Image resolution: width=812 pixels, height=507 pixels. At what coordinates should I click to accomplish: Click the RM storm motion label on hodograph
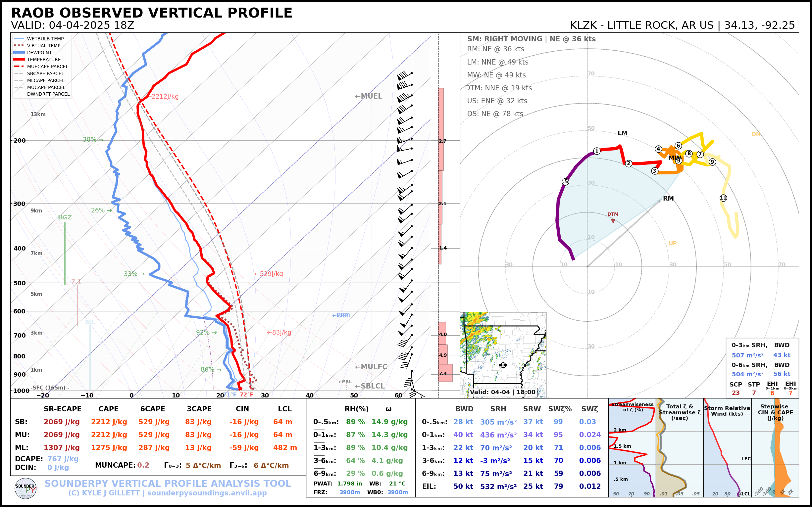coord(668,198)
